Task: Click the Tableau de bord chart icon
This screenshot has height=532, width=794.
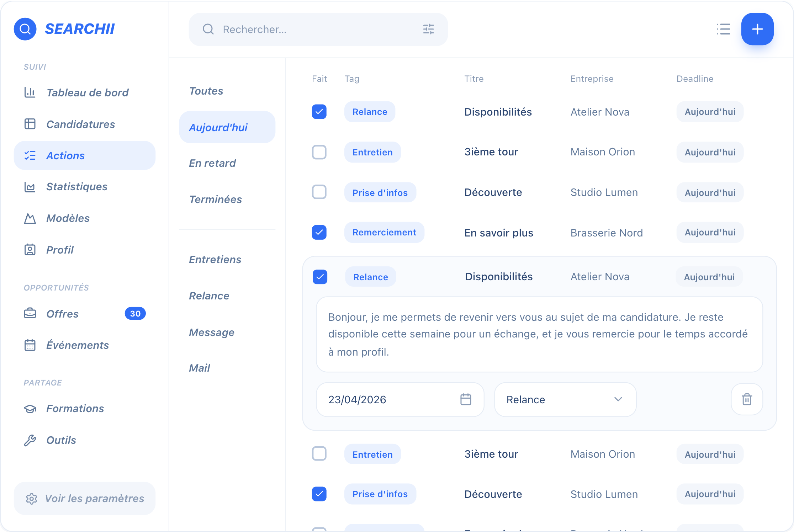Action: click(x=30, y=92)
